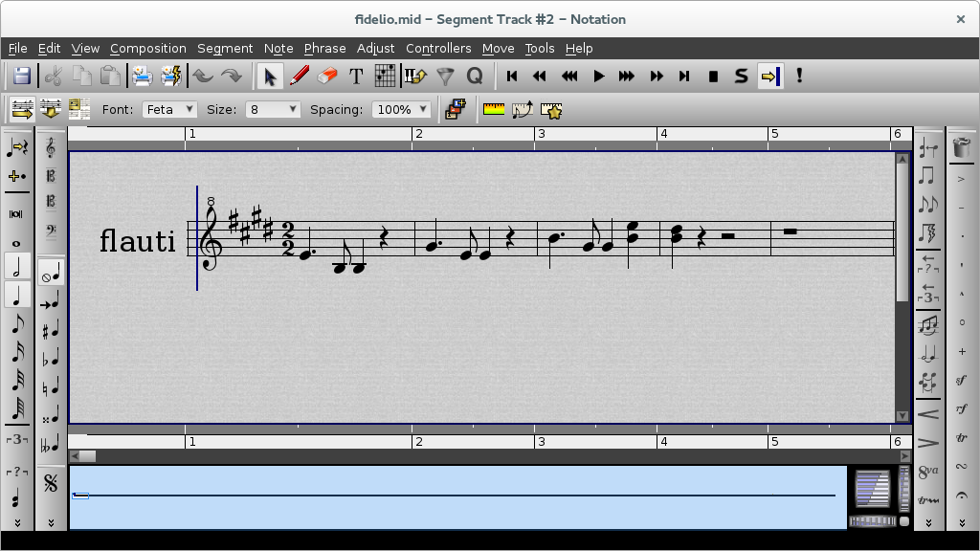Open the Spacing dropdown showing 100%

click(x=401, y=109)
